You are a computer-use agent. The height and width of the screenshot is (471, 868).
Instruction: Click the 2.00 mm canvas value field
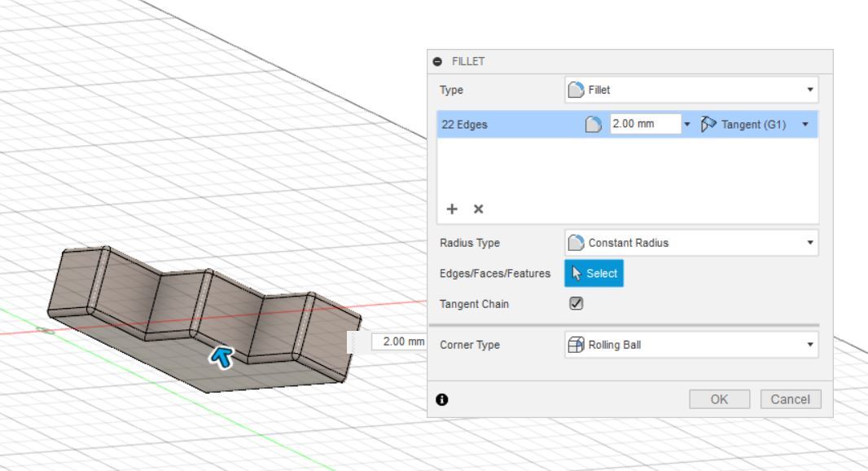[x=398, y=341]
